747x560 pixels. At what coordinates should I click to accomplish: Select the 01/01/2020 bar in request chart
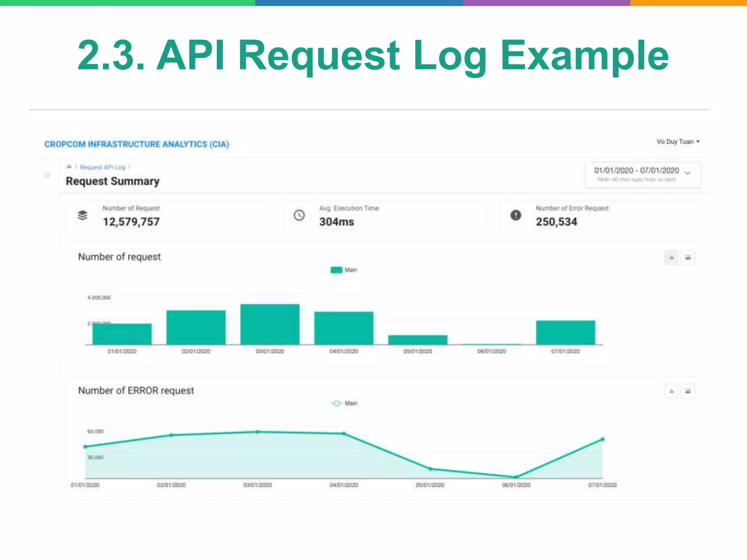(x=122, y=334)
